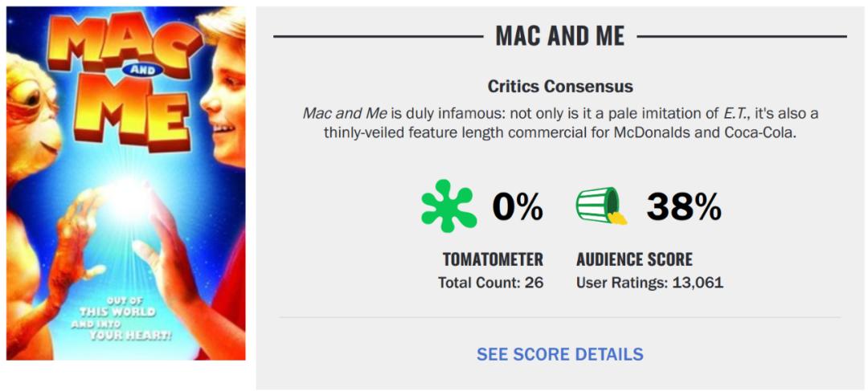Click Total Count: 26 text
Image resolution: width=868 pixels, height=391 pixels.
coord(490,283)
